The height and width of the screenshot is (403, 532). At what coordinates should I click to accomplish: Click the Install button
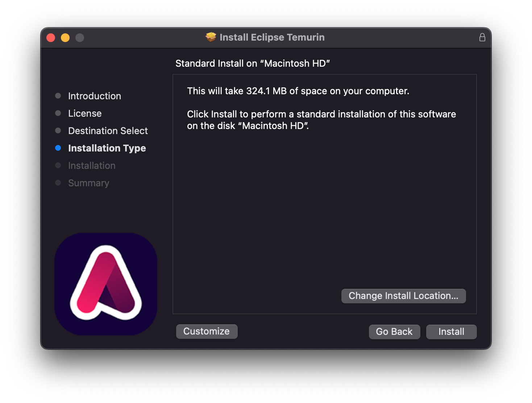pyautogui.click(x=451, y=332)
